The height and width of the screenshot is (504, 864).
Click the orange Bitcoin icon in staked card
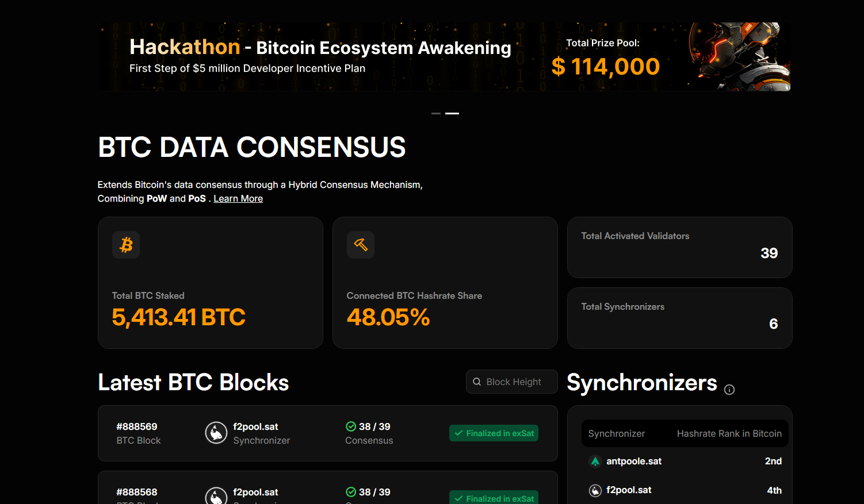click(x=126, y=245)
